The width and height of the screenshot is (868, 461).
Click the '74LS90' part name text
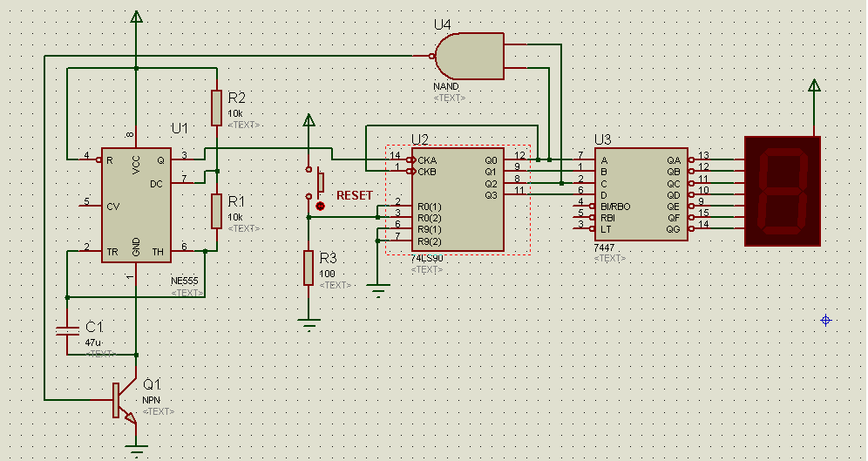coord(427,259)
